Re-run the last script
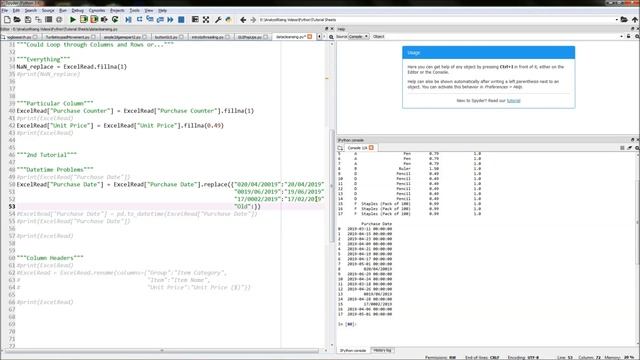The height and width of the screenshot is (360, 640). pos(115,19)
